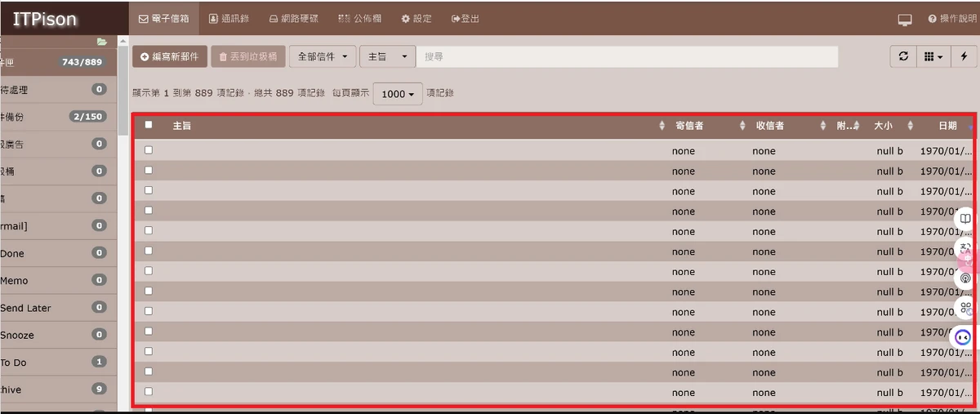
Task: Click the 編寫新郵件 compose button
Action: pos(170,56)
